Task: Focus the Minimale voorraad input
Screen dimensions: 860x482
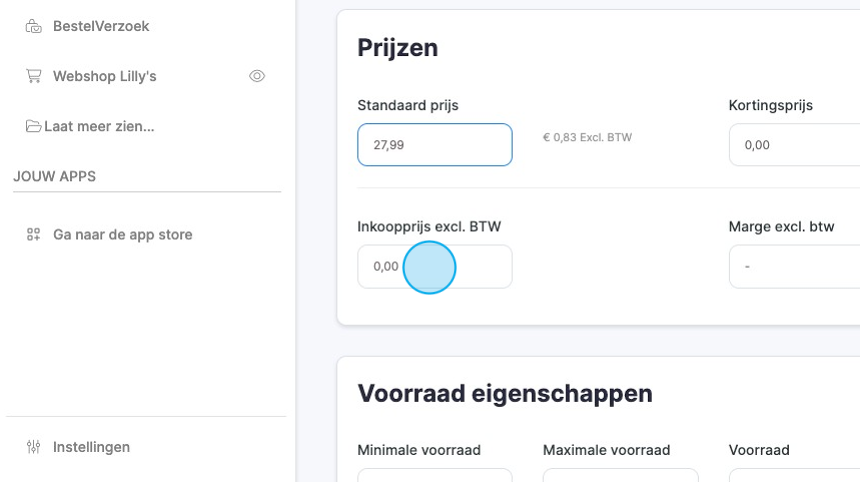Action: 434,475
